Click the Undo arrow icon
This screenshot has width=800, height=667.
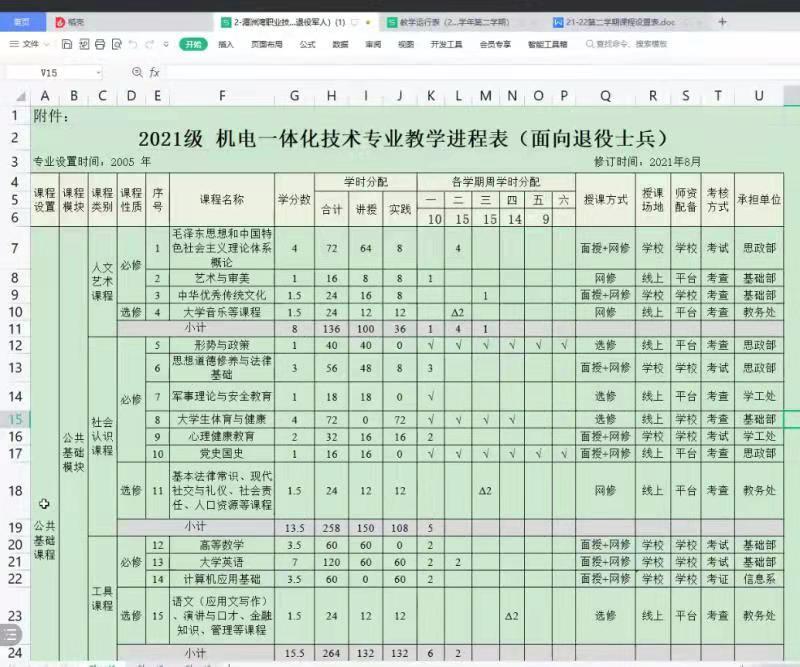click(x=133, y=44)
